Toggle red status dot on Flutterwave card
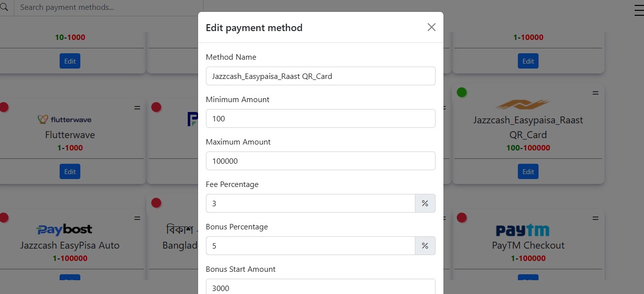 [3, 107]
